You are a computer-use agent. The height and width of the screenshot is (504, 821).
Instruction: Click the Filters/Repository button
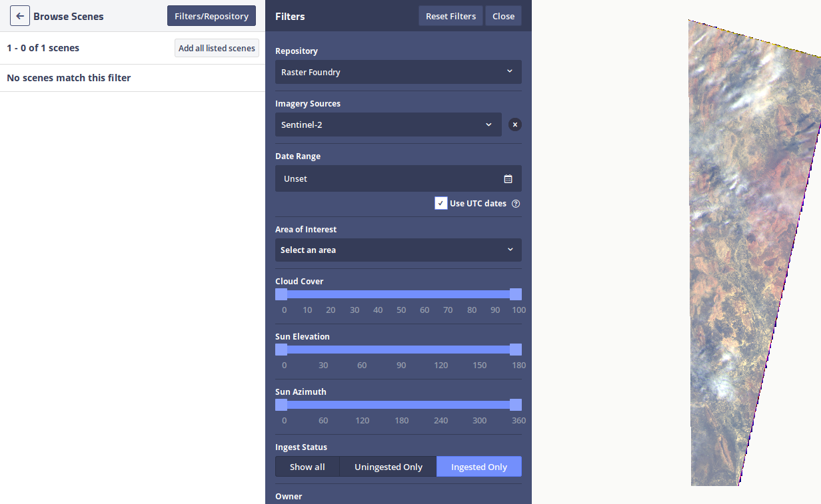211,16
